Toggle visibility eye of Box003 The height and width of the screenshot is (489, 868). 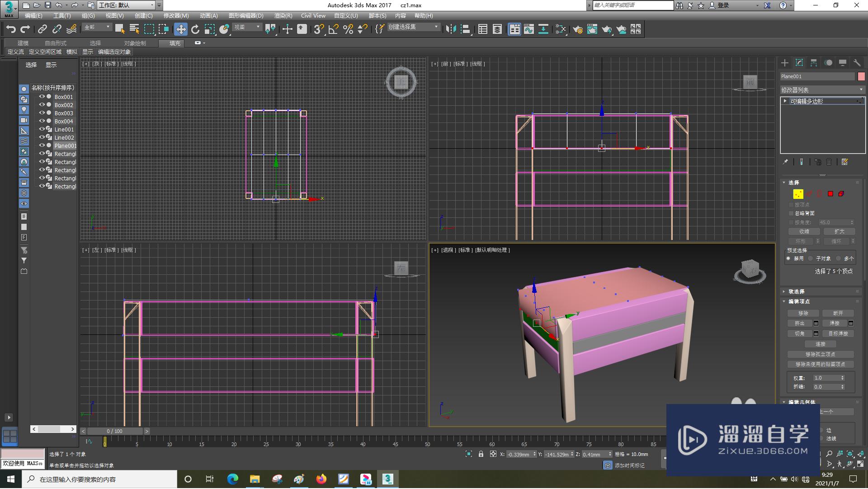(42, 113)
